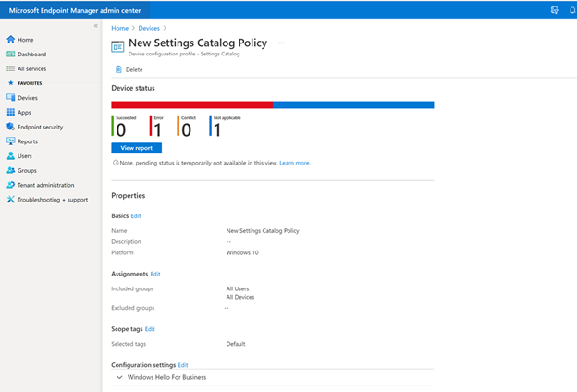The image size is (577, 392).
Task: Click the Troubleshooting + support wrench icon
Action: 11,200
